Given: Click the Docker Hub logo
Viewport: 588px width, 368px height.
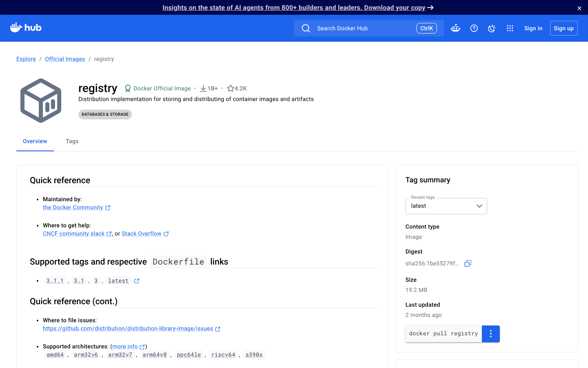Looking at the screenshot, I should point(26,28).
